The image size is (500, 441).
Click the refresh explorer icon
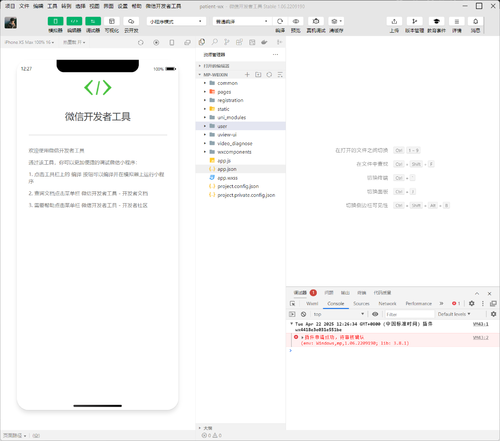[269, 75]
